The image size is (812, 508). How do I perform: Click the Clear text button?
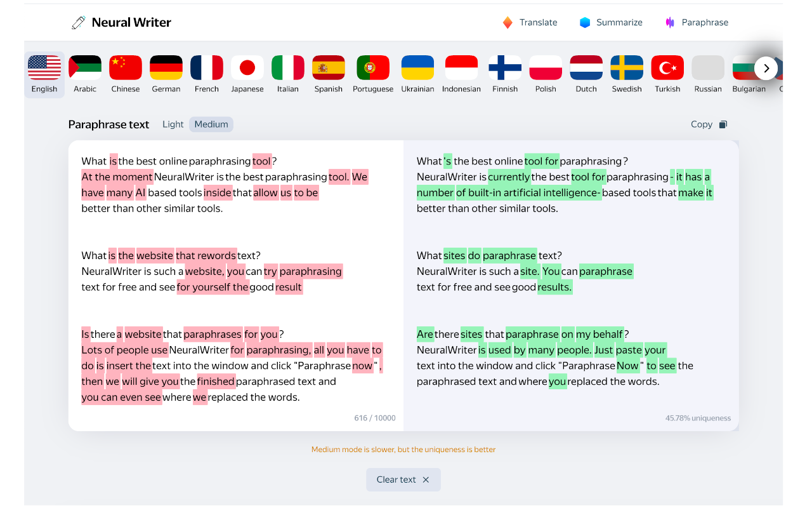click(403, 479)
